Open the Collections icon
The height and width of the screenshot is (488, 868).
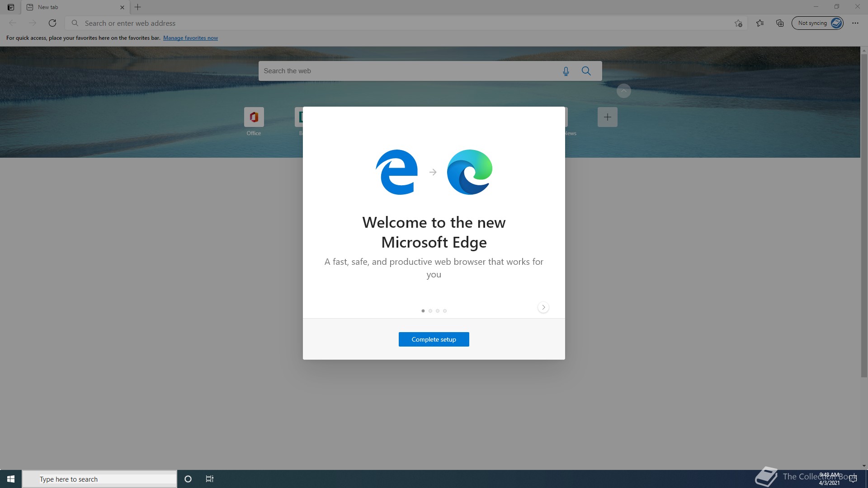click(x=780, y=23)
